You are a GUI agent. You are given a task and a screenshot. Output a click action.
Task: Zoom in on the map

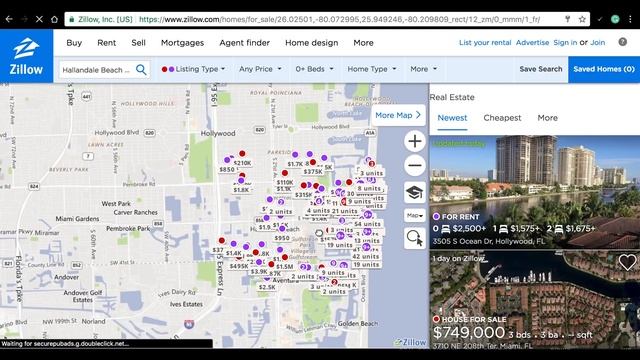[x=415, y=141]
